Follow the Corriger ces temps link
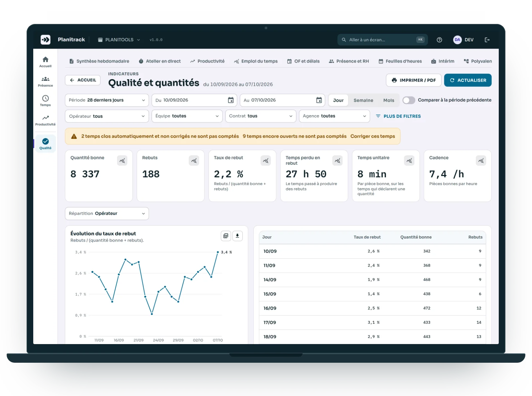 [x=372, y=136]
